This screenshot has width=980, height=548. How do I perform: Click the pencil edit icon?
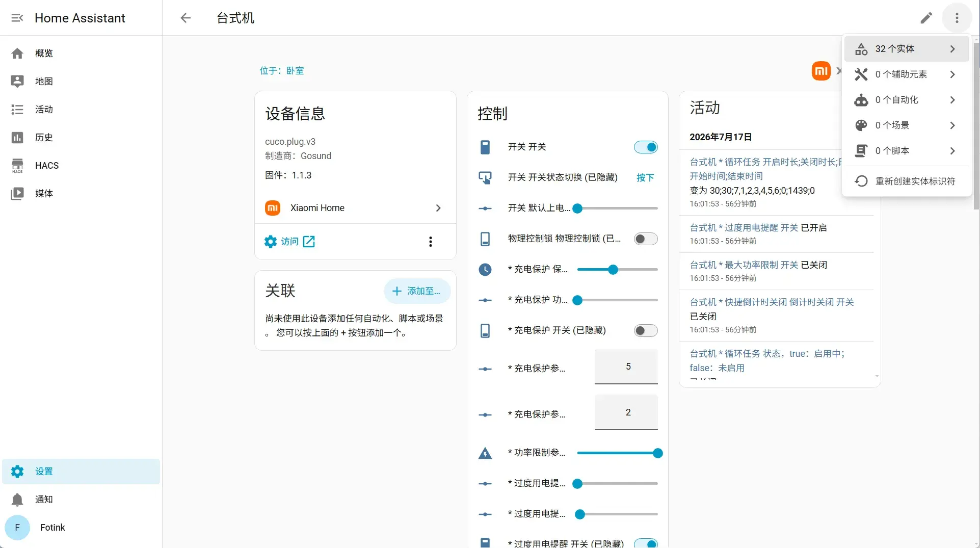click(926, 18)
